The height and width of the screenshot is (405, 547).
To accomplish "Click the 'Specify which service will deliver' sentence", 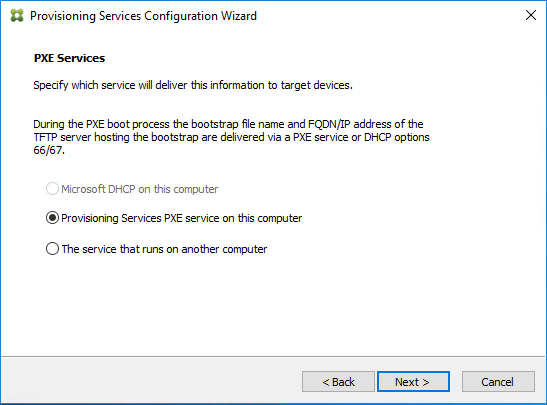I will [x=193, y=85].
